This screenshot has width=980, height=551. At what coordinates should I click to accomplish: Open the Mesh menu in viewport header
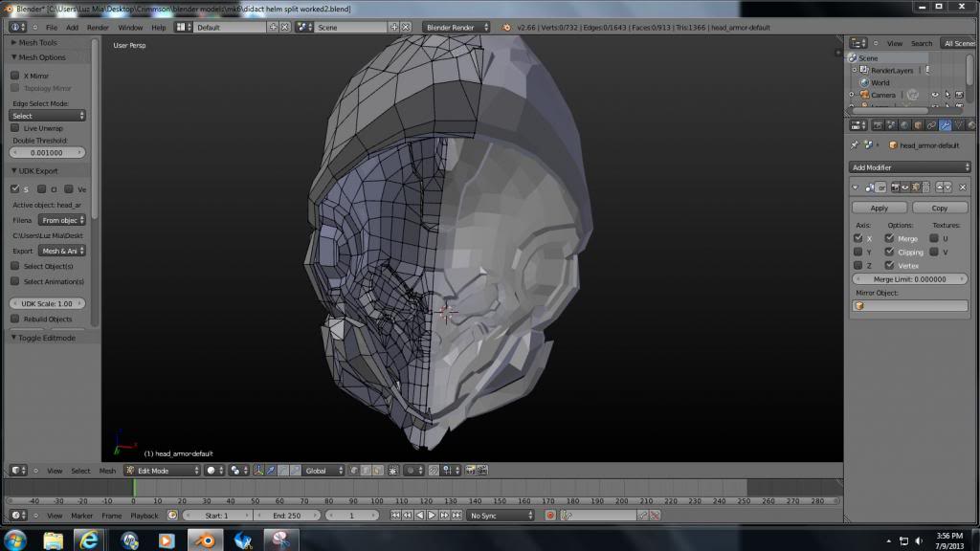point(107,471)
